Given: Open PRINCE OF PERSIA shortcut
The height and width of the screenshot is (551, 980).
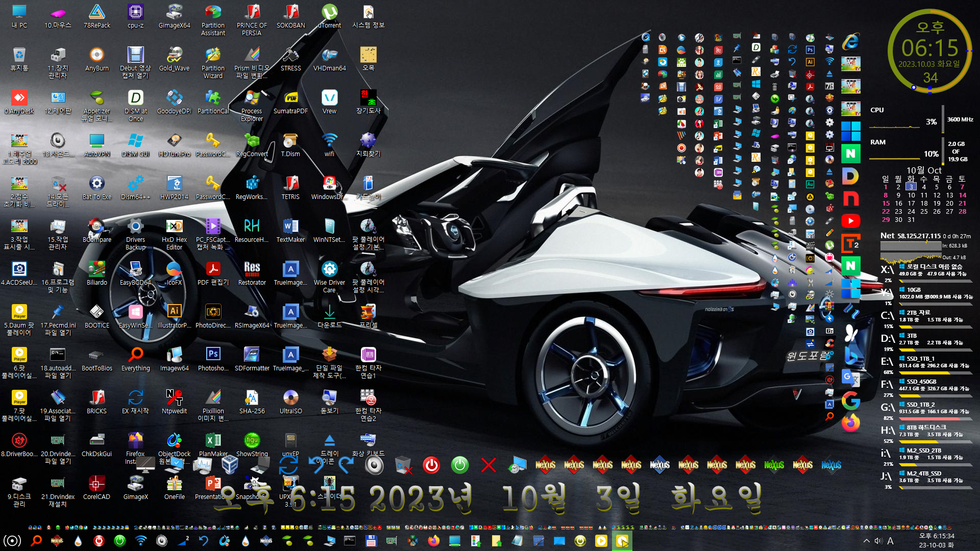Looking at the screenshot, I should (252, 20).
